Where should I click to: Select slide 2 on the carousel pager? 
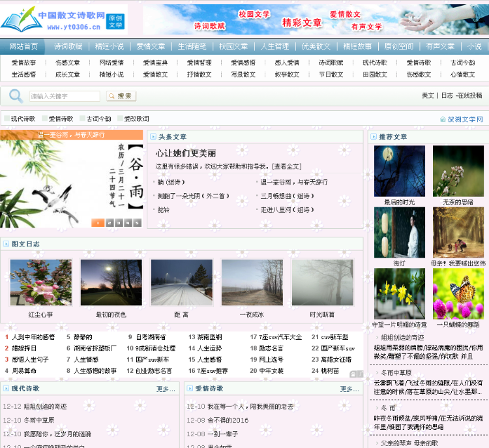[x=109, y=223]
